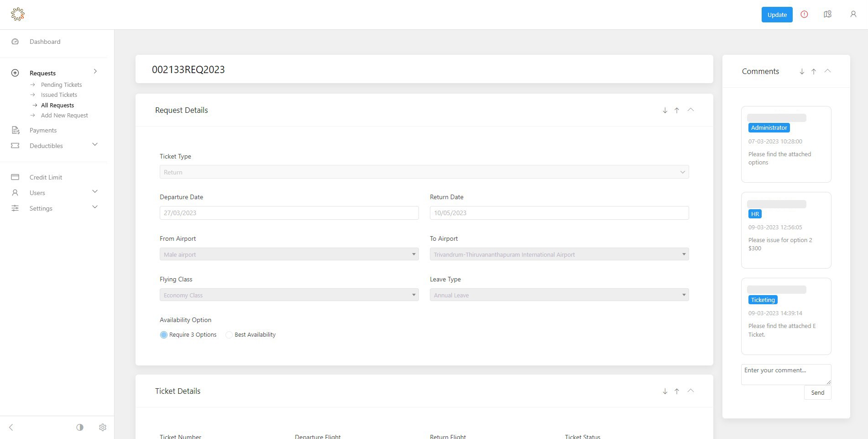Viewport: 868px width, 439px height.
Task: Open the map guide icon in header
Action: [827, 15]
